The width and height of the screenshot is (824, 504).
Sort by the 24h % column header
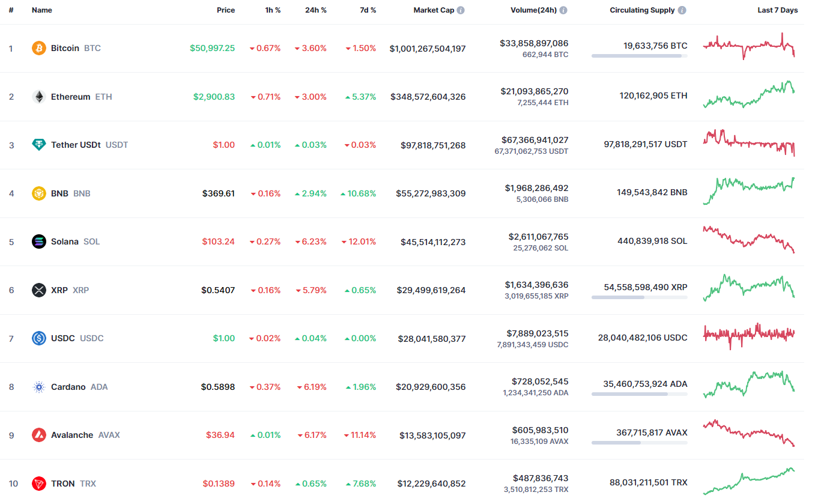point(315,10)
